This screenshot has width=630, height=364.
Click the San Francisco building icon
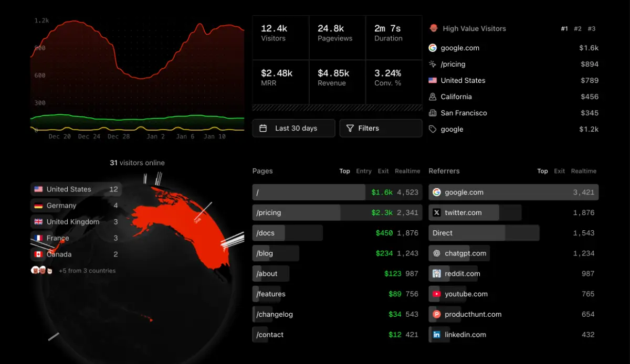433,113
